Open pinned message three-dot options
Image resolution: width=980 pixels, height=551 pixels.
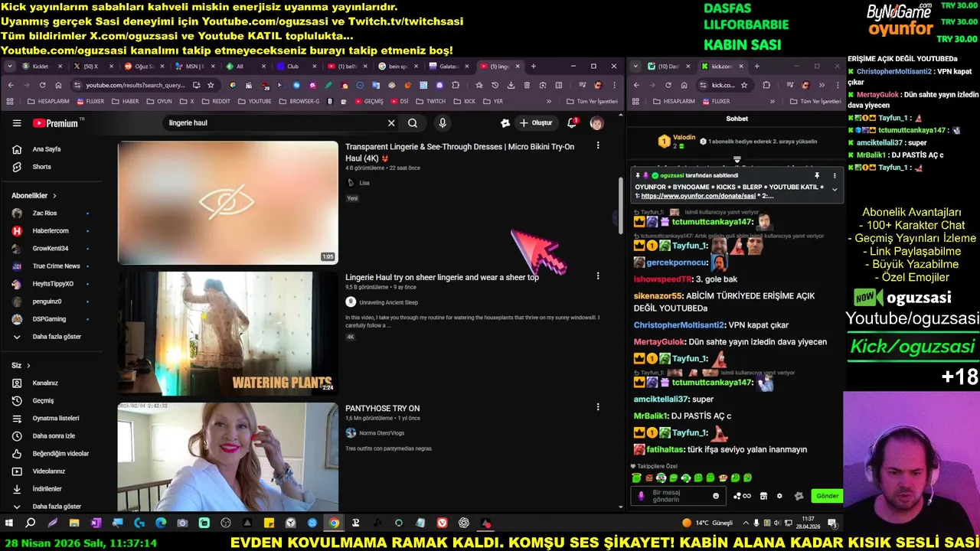click(x=835, y=175)
